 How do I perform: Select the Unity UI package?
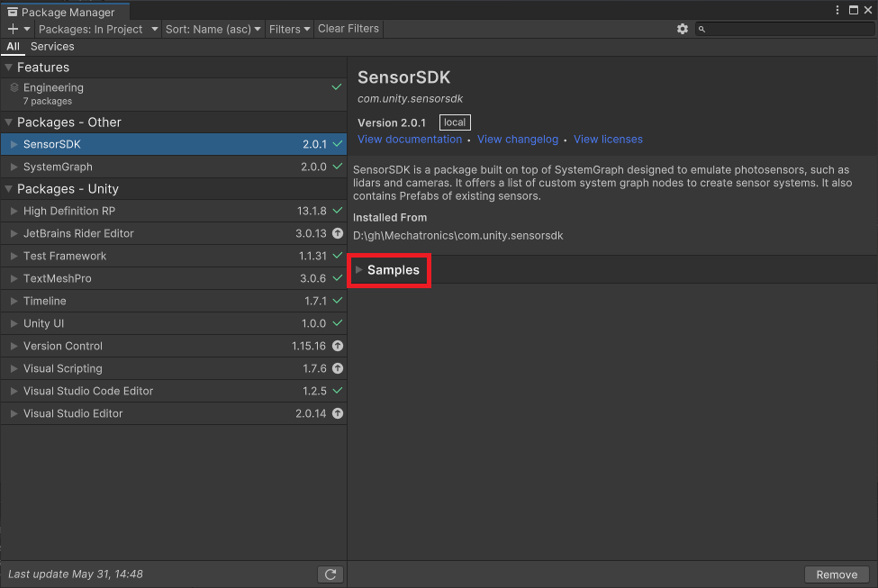(x=174, y=323)
